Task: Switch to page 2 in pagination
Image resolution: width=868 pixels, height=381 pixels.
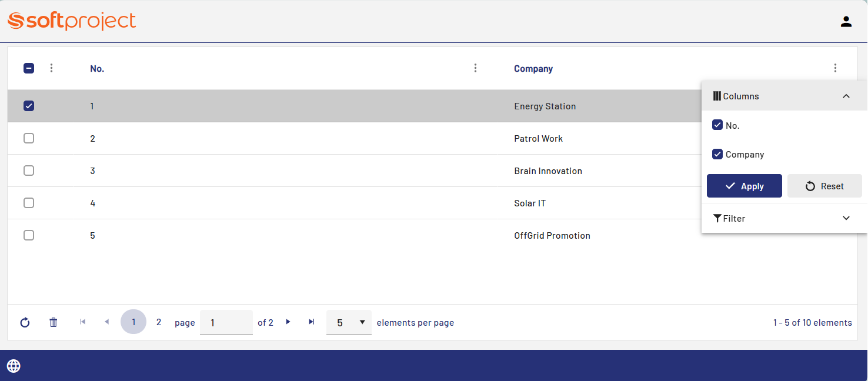Action: pos(159,322)
